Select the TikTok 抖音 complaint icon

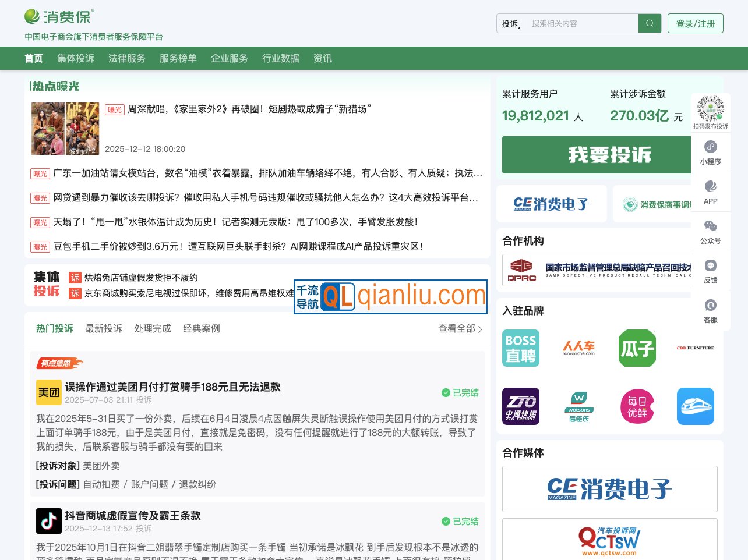(49, 521)
